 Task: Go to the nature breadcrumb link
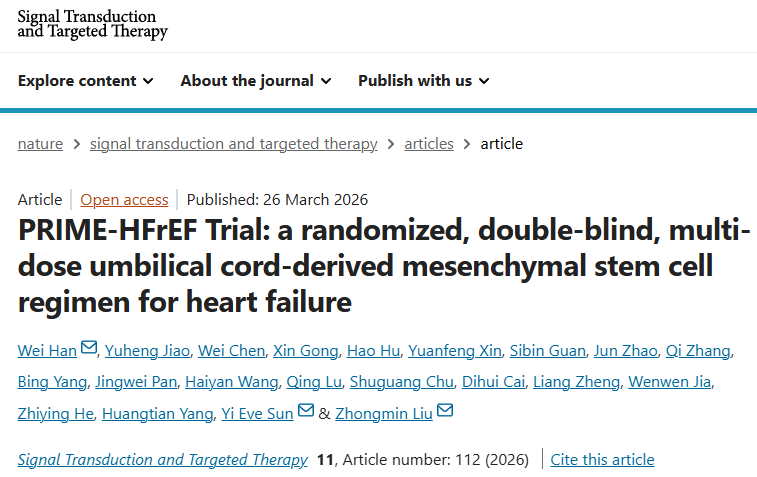click(x=40, y=143)
